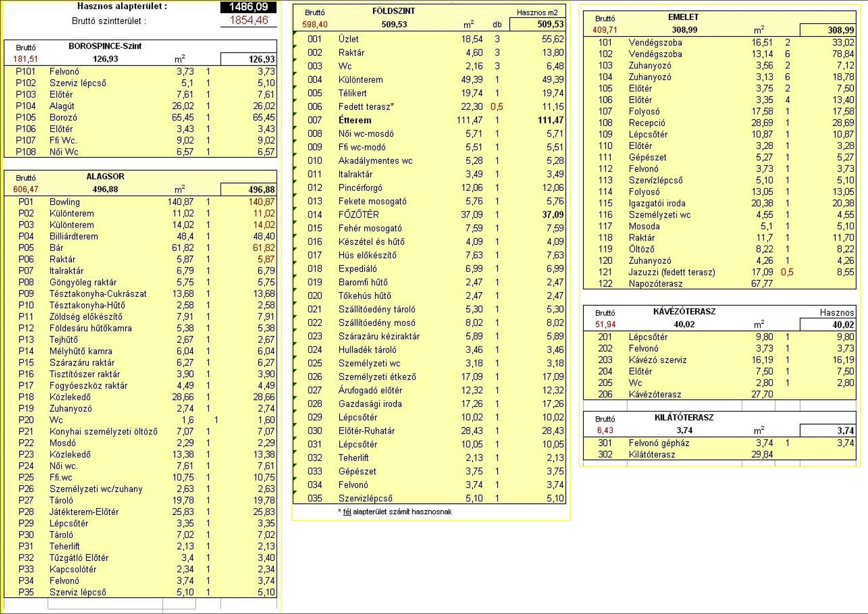The image size is (868, 614).
Task: Select the bold 007 Étterem cell
Action: coord(354,120)
